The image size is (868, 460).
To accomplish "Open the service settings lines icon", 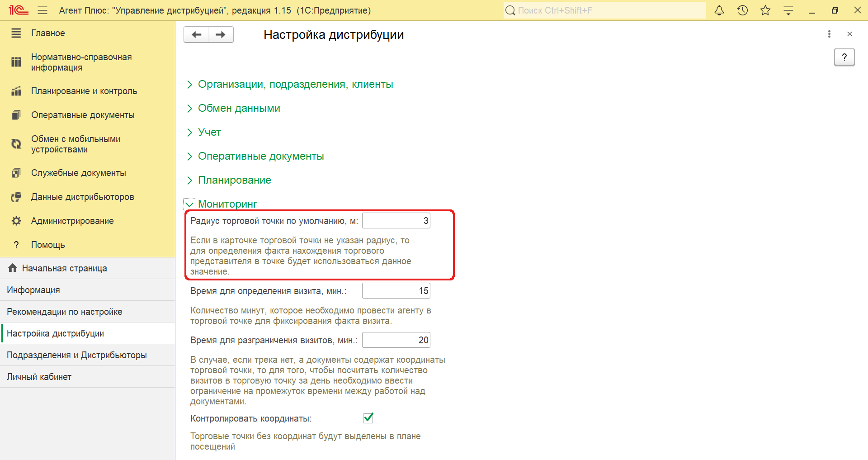I will pyautogui.click(x=788, y=10).
